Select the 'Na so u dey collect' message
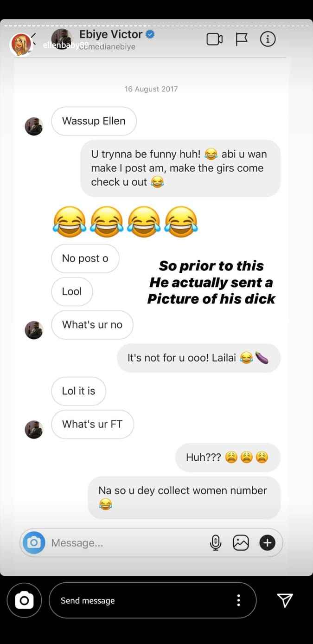The height and width of the screenshot is (644, 313). [184, 497]
